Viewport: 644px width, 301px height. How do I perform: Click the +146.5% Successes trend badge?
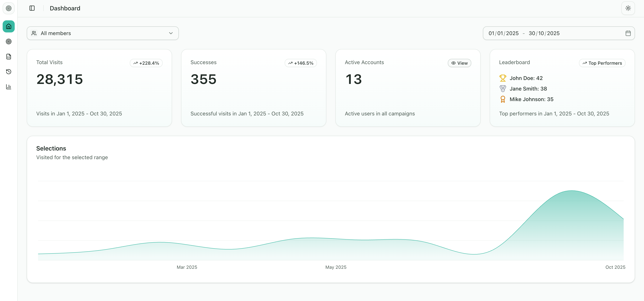click(x=301, y=63)
